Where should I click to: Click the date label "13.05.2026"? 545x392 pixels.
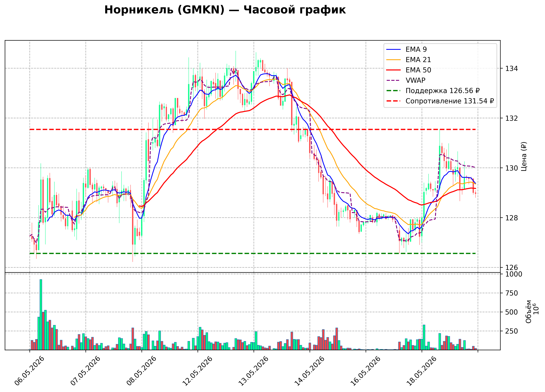coord(253,371)
